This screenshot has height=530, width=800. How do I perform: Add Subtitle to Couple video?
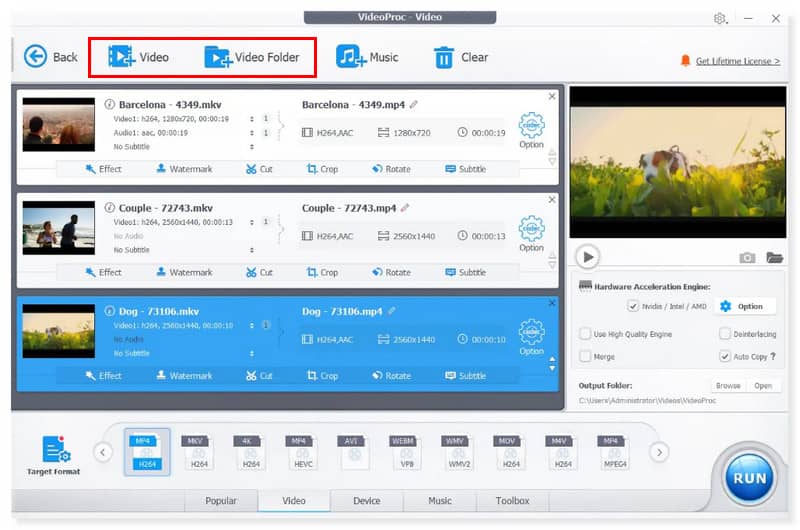click(x=465, y=272)
